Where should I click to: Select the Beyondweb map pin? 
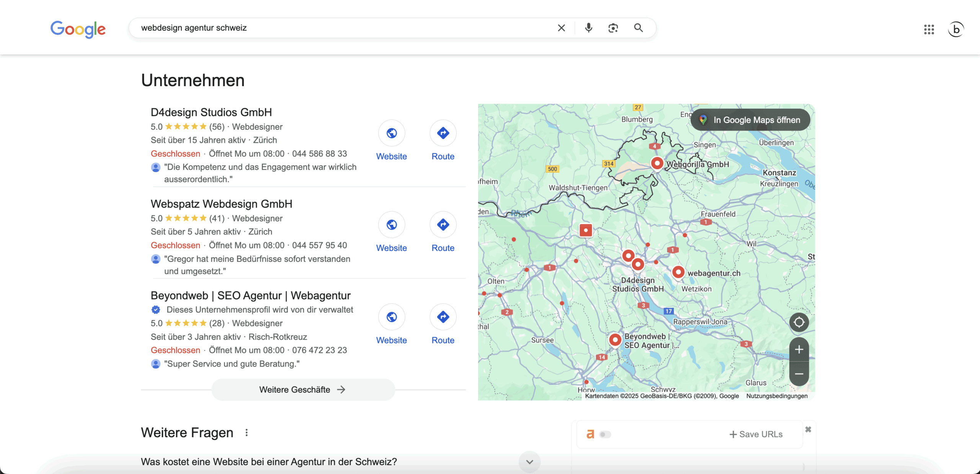coord(615,340)
